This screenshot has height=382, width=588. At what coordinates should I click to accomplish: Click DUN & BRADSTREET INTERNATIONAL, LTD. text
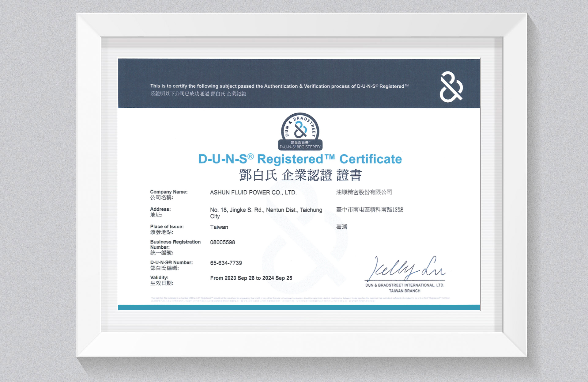coord(405,285)
